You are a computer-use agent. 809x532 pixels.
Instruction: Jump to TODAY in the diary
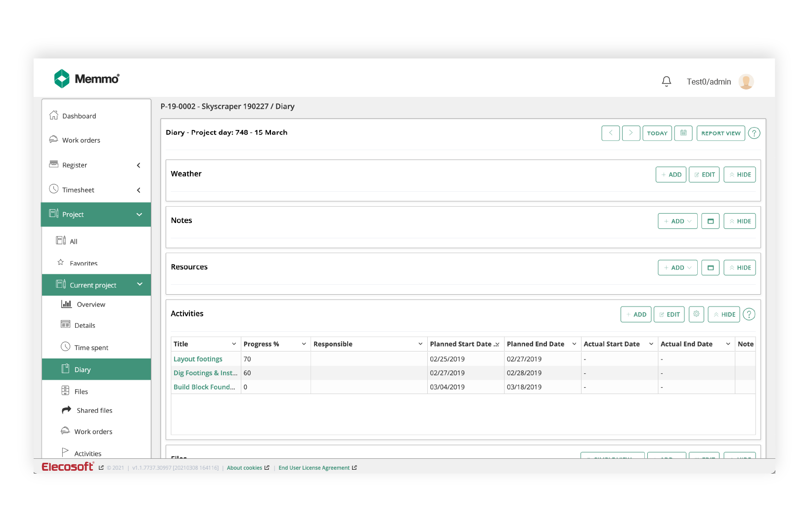pyautogui.click(x=657, y=133)
